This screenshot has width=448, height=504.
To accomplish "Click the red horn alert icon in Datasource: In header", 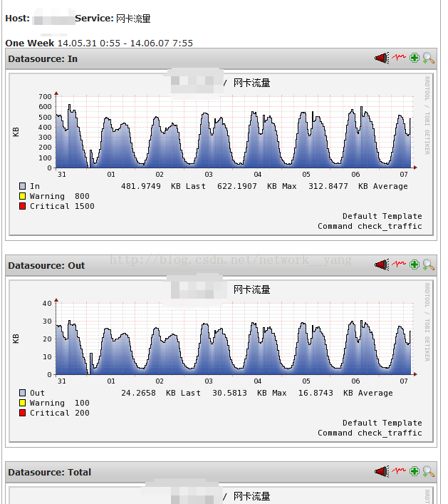I will point(382,58).
